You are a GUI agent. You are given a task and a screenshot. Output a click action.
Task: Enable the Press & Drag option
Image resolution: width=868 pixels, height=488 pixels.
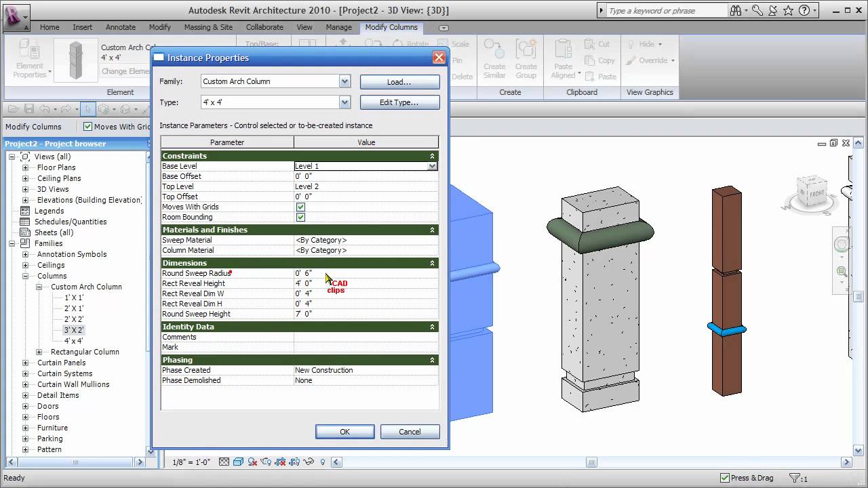click(724, 477)
